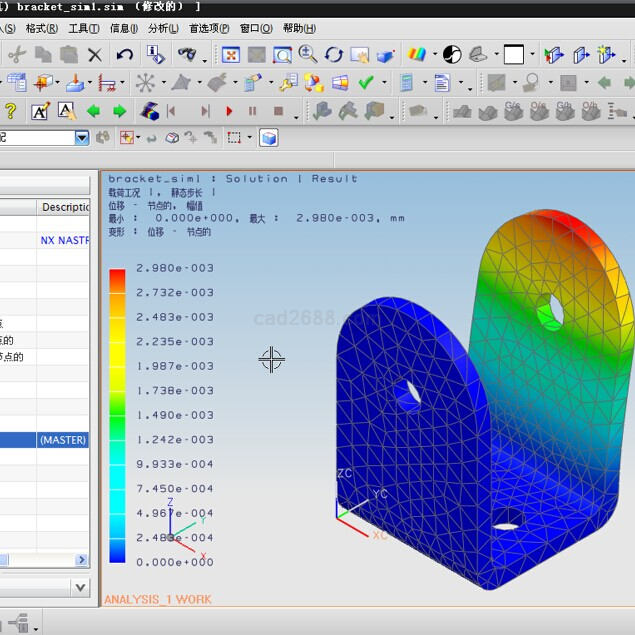Activate the Rotate view tool
This screenshot has height=635, width=635.
(334, 55)
